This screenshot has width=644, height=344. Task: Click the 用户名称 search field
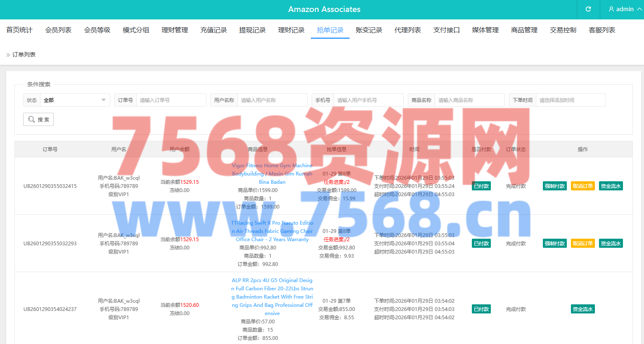tap(272, 100)
